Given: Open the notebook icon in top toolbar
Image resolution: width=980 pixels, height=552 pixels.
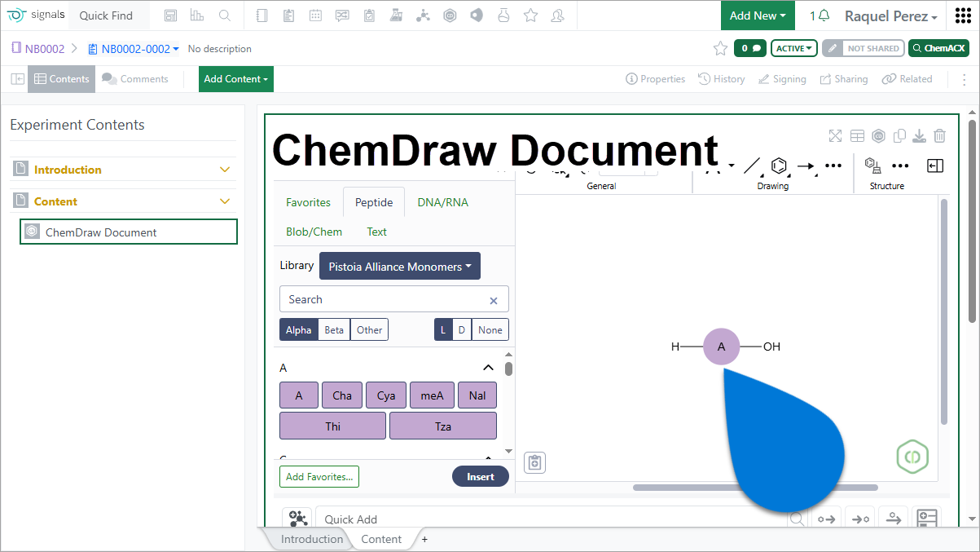Looking at the screenshot, I should point(261,15).
